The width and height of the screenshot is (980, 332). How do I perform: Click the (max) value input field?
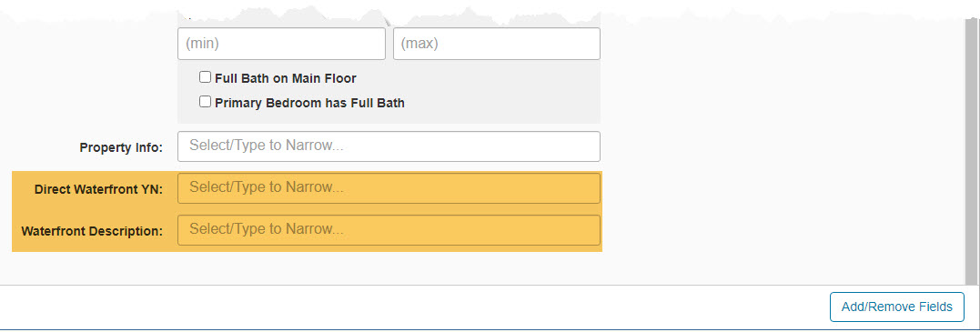tap(496, 44)
